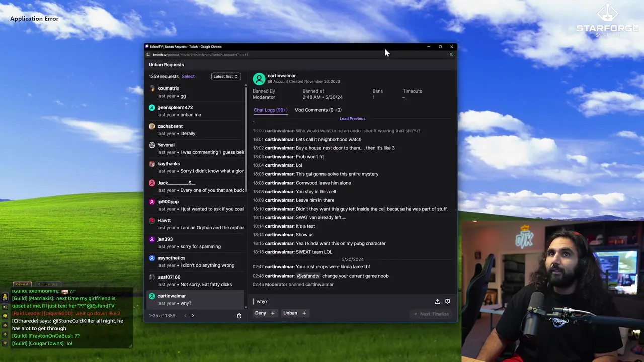Click the Deny button

(x=265, y=313)
